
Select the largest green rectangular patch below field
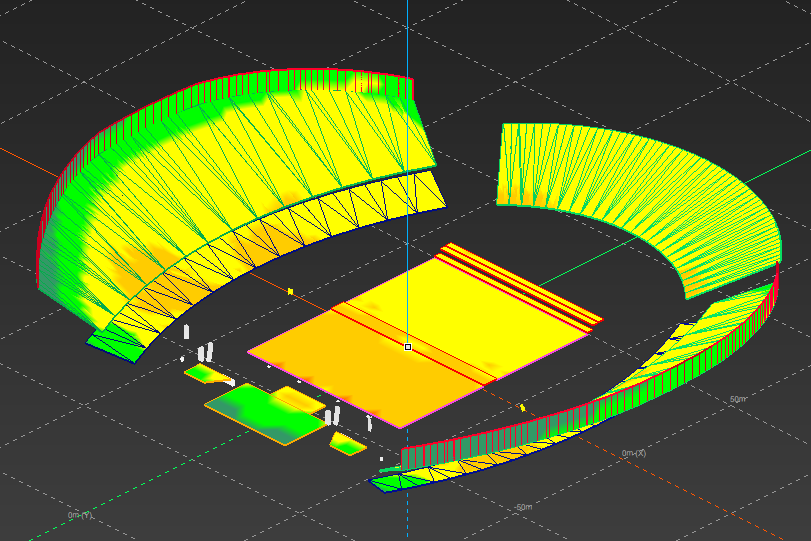coord(265,412)
